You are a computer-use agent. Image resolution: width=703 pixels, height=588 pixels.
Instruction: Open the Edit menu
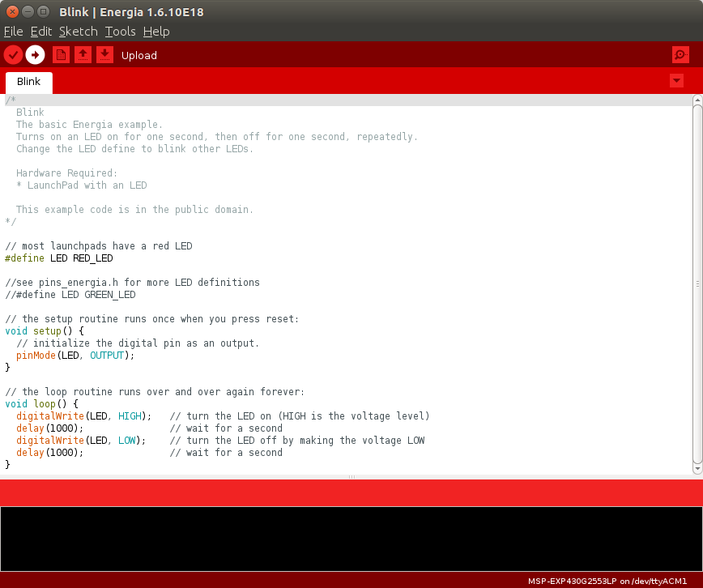(x=41, y=32)
